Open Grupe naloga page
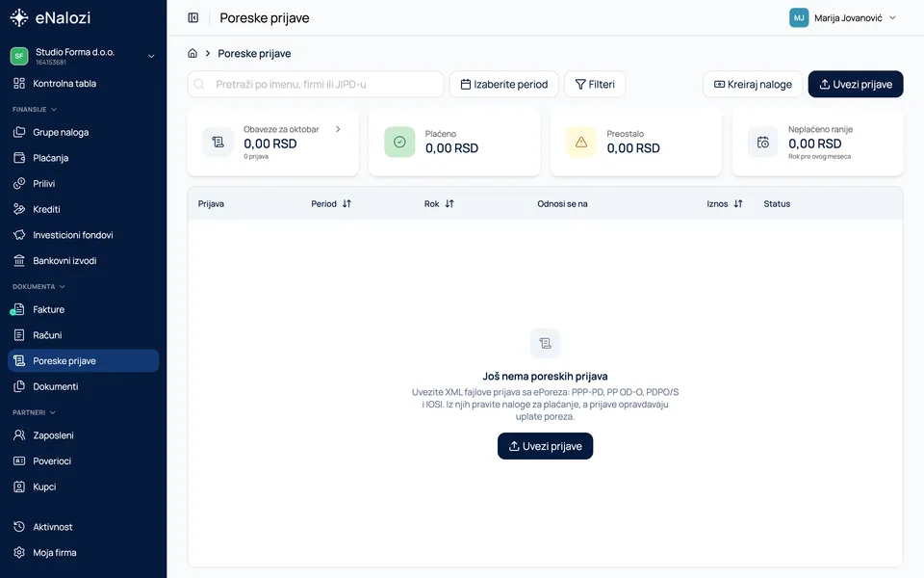This screenshot has height=578, width=924. coord(83,133)
